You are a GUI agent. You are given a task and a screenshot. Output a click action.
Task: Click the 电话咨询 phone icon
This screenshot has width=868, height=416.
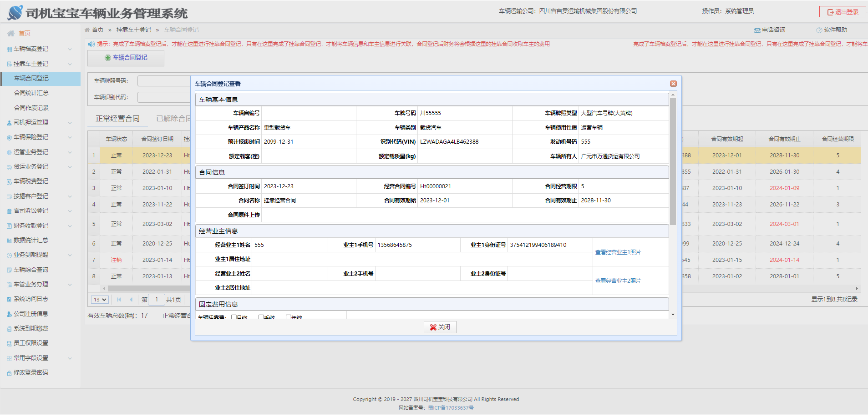[x=757, y=30]
